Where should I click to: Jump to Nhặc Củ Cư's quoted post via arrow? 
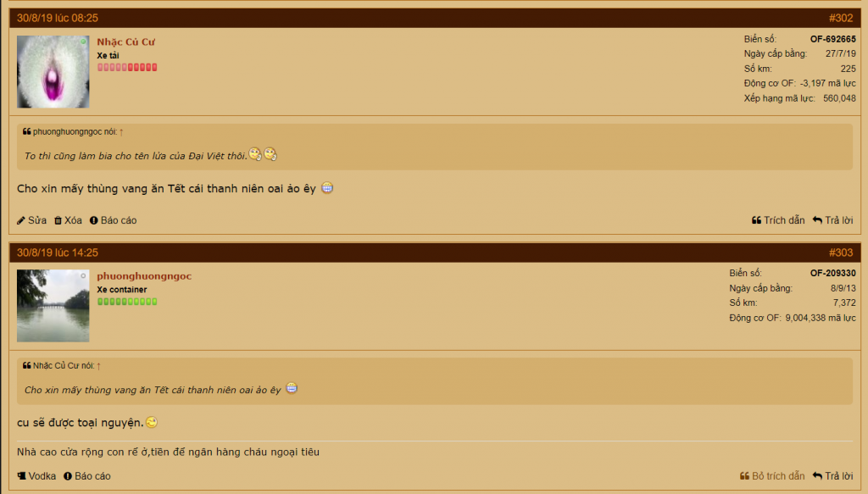(98, 366)
